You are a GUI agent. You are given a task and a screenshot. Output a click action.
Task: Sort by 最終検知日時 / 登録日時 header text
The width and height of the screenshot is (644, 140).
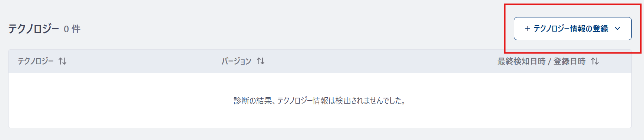[x=541, y=61]
